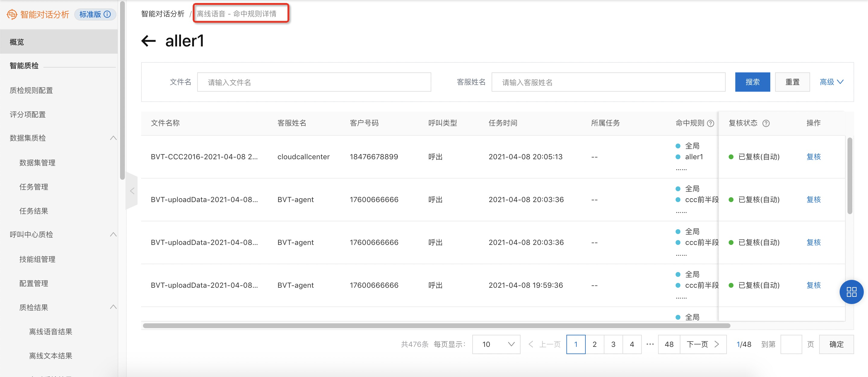This screenshot has height=377, width=868.
Task: Click the blue 搜索 button
Action: [752, 82]
